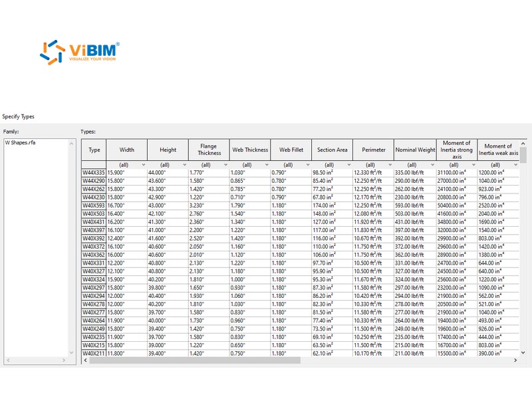The width and height of the screenshot is (532, 399).
Task: Click the types table scroll-right arrow
Action: pos(515,360)
